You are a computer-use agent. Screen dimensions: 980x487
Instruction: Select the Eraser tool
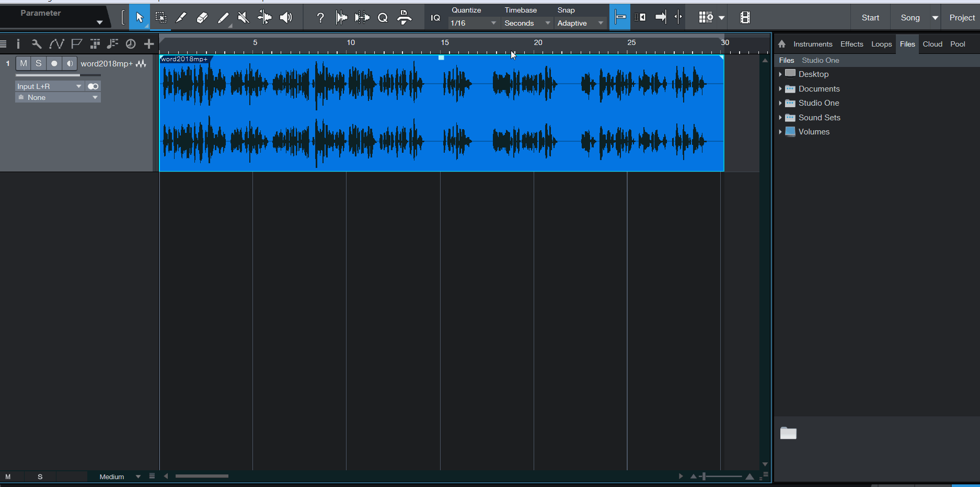coord(202,18)
